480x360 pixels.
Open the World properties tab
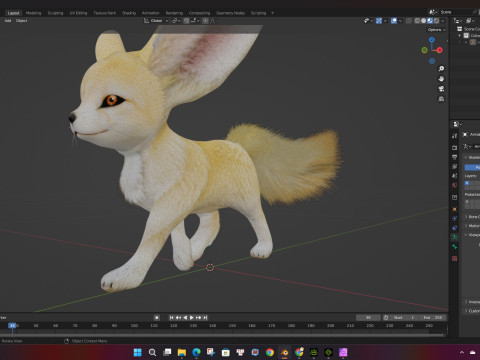[455, 185]
